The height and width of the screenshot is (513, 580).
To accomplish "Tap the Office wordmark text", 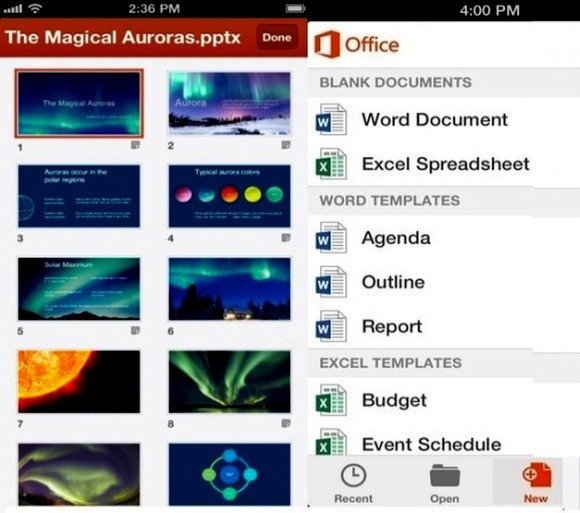I will point(372,45).
